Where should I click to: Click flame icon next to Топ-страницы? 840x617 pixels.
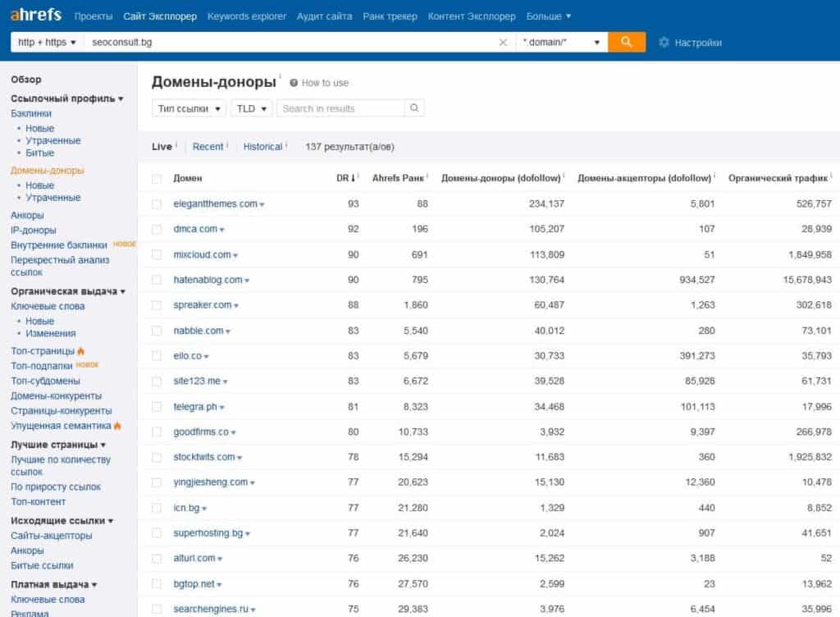pos(81,351)
